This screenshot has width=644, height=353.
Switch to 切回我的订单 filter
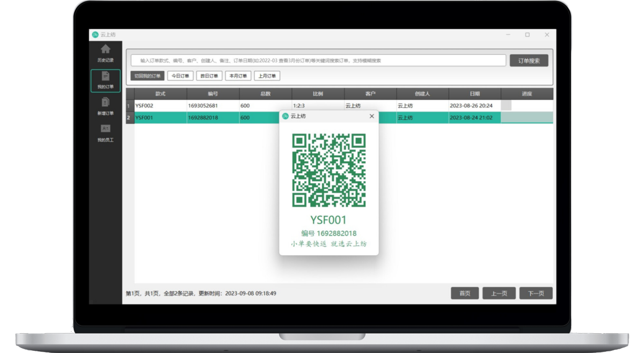[147, 76]
